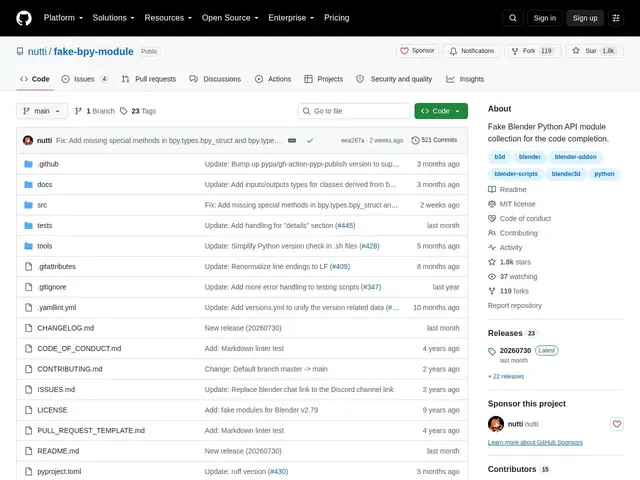Open the Projects tab
The width and height of the screenshot is (640, 480).
tap(324, 79)
